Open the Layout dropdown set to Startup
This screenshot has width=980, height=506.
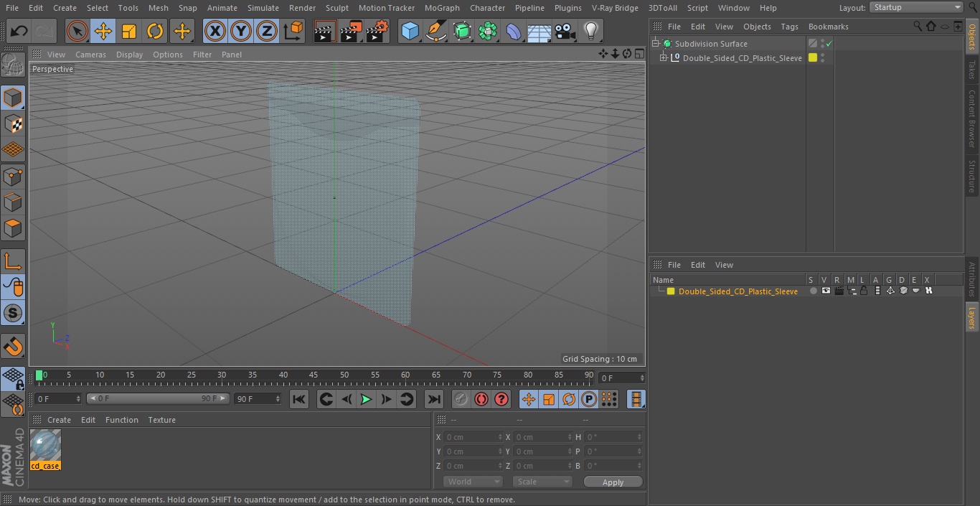click(916, 7)
